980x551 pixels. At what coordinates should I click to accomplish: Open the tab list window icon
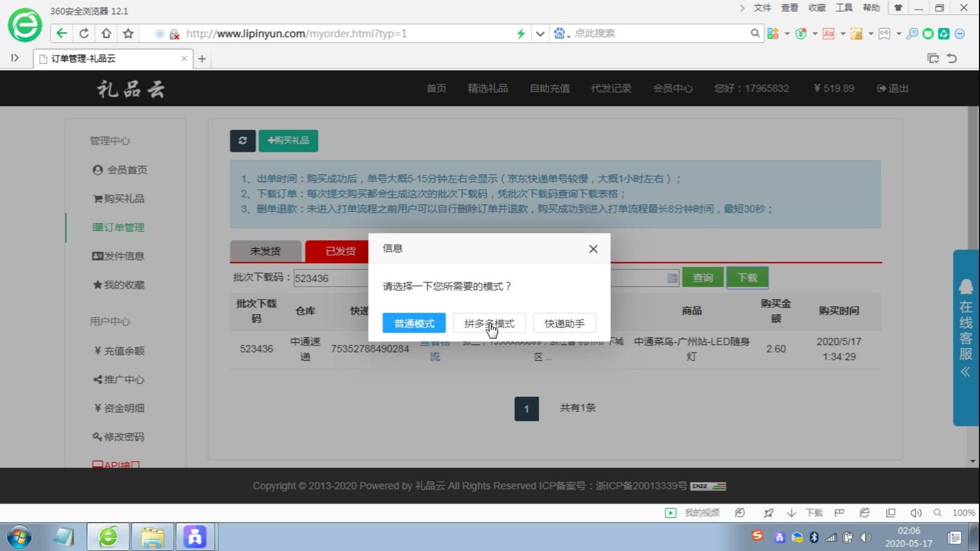(x=933, y=58)
